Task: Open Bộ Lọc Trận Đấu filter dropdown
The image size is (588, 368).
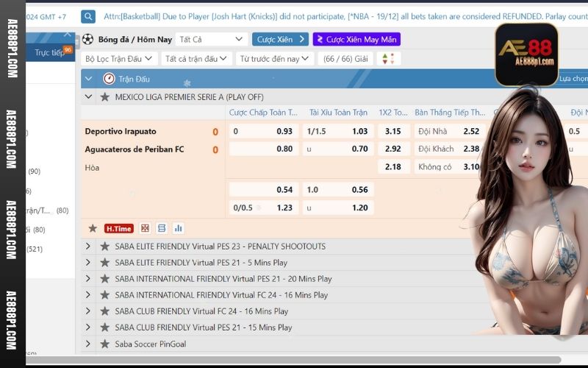Action: point(118,59)
